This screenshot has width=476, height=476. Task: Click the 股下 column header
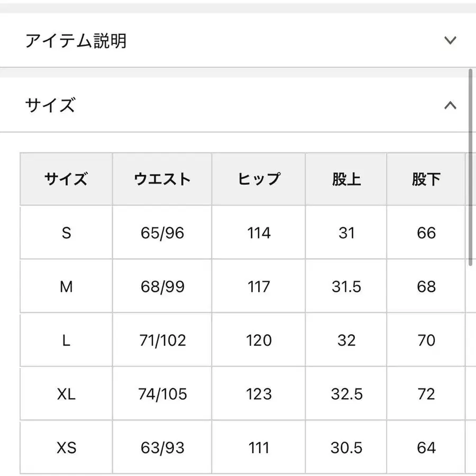point(426,179)
